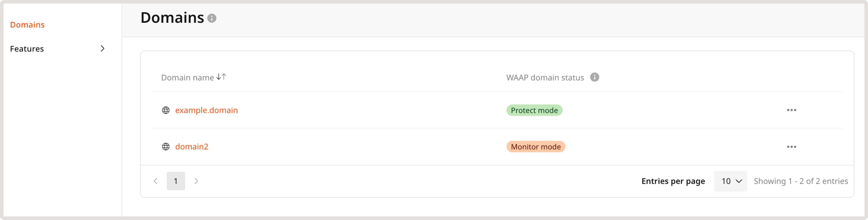Open the example.domain link
The image size is (868, 220).
click(x=206, y=110)
